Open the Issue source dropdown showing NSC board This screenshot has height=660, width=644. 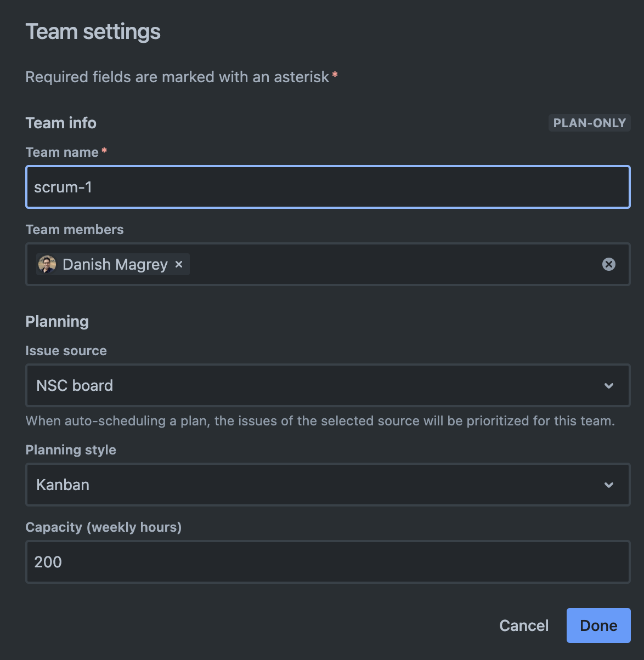click(318, 385)
